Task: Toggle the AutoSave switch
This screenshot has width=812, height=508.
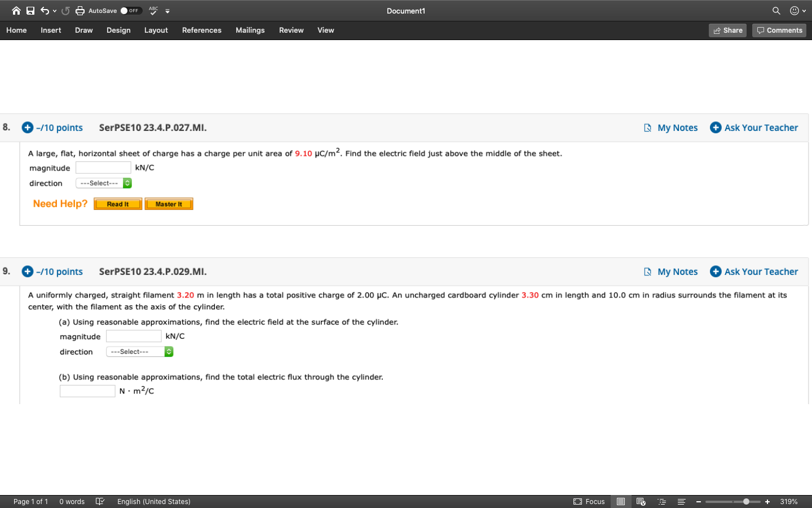Action: (130, 11)
